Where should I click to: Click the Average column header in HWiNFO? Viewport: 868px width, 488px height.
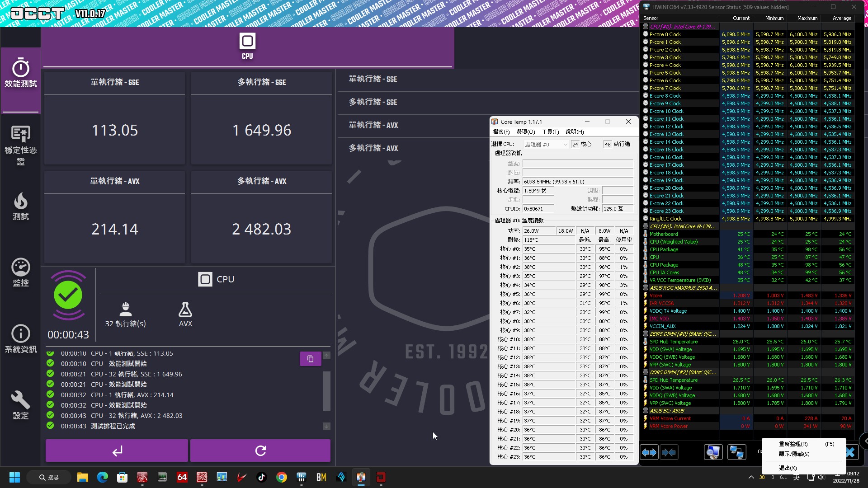(837, 19)
